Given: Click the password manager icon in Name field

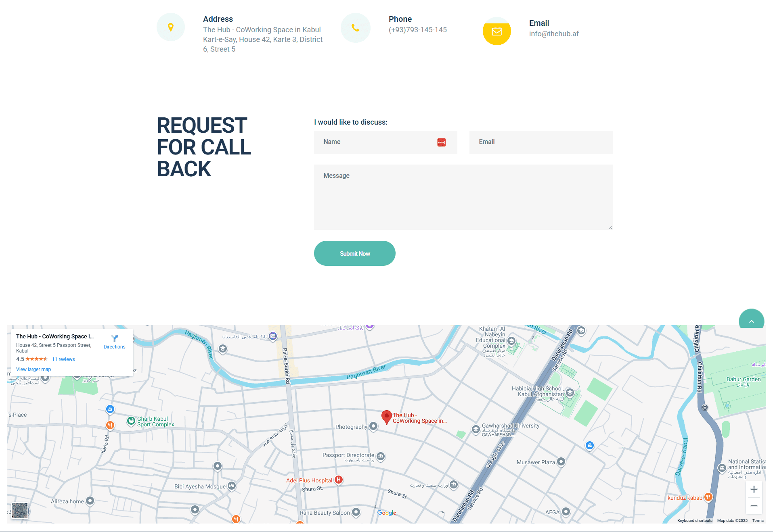Looking at the screenshot, I should click(441, 142).
